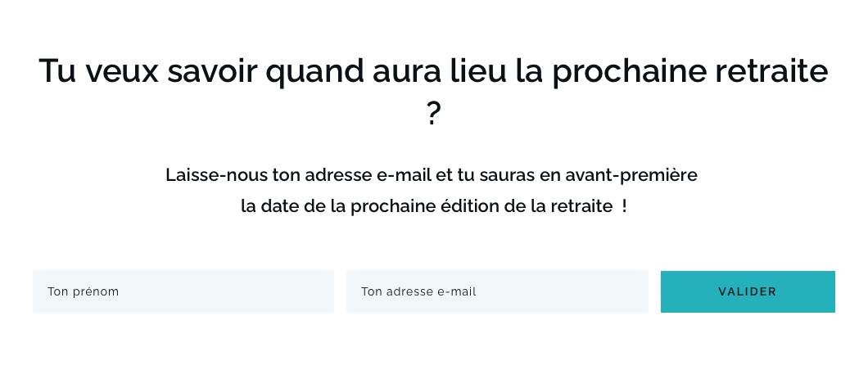Click the word "avant-première" in the subtitle
Image resolution: width=868 pixels, height=370 pixels.
click(x=631, y=175)
